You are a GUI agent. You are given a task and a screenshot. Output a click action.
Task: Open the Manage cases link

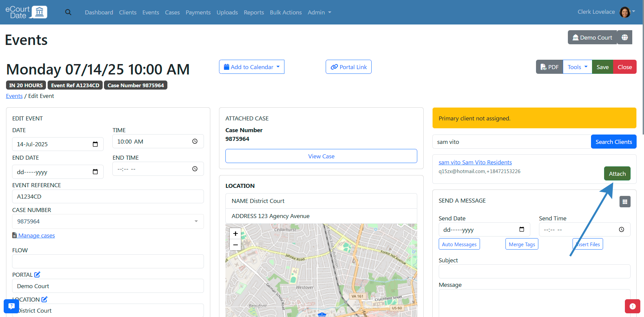point(37,235)
